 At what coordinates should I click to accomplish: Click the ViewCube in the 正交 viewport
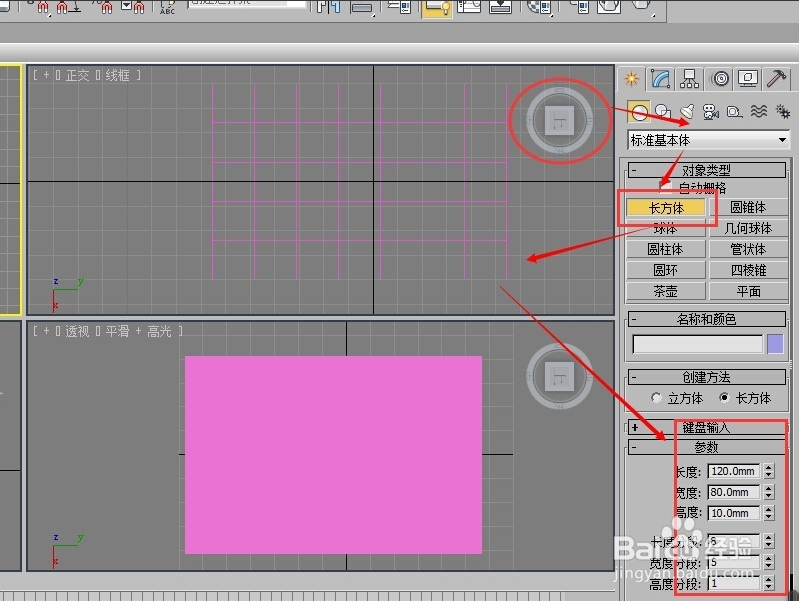pyautogui.click(x=560, y=121)
